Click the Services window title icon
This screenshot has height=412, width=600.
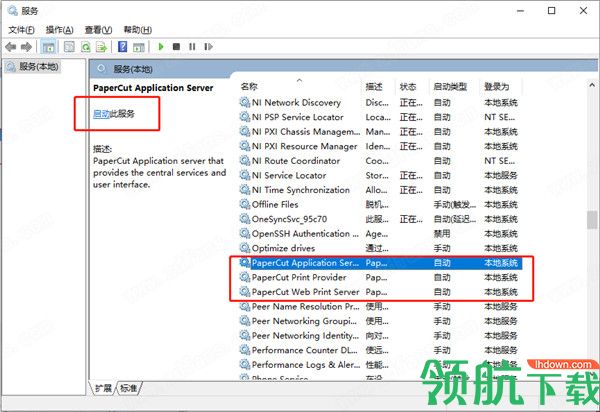pyautogui.click(x=13, y=10)
